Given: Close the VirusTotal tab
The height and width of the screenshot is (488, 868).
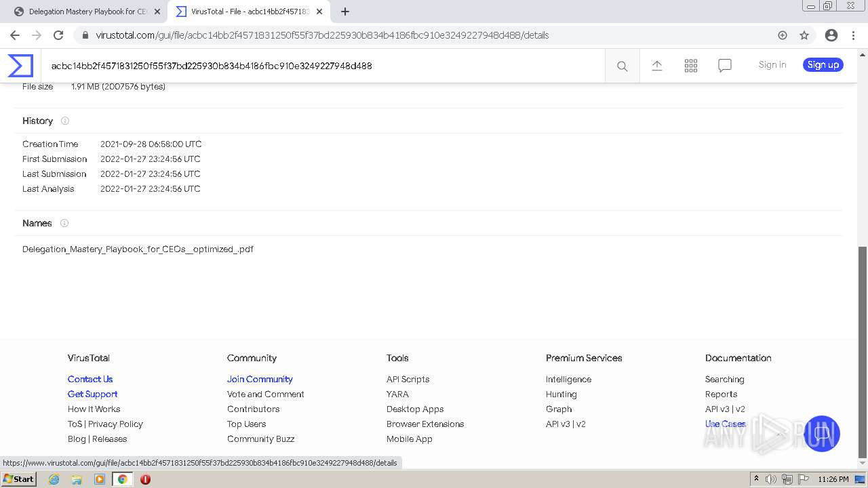Looking at the screenshot, I should tap(319, 12).
